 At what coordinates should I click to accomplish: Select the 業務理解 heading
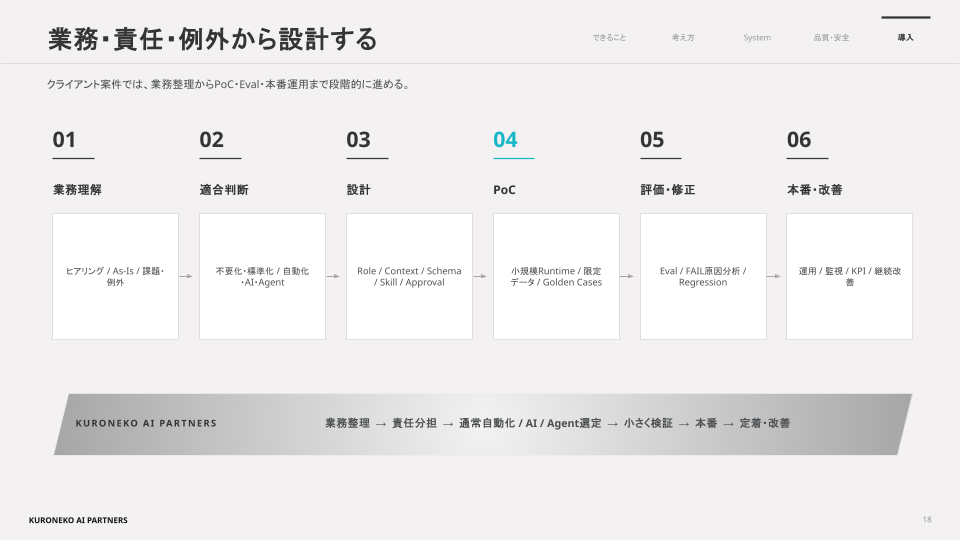click(77, 190)
